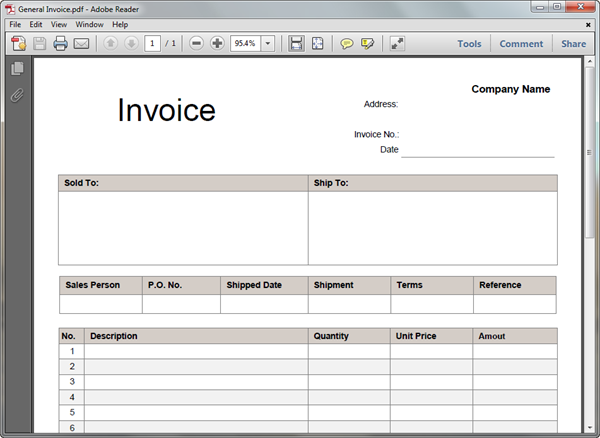Open the attachments paperclip panel

16,96
